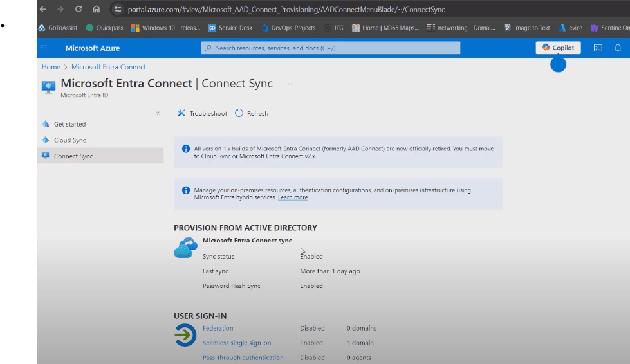630x364 pixels.
Task: Collapse the left navigation pane
Action: point(158,113)
